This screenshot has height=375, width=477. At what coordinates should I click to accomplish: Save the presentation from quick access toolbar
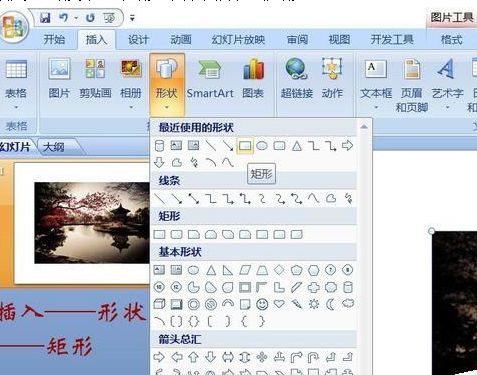[45, 18]
